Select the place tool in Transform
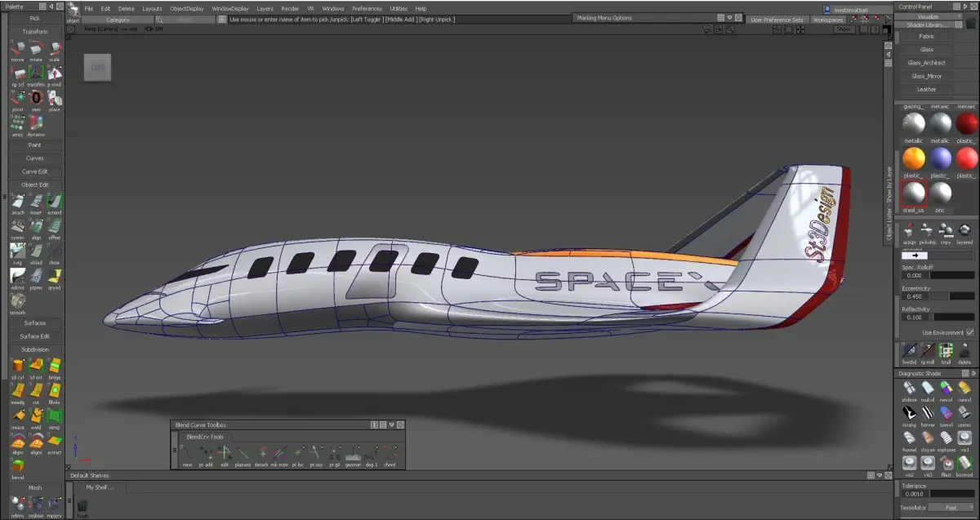Viewport: 980px width, 520px height. pyautogui.click(x=54, y=99)
